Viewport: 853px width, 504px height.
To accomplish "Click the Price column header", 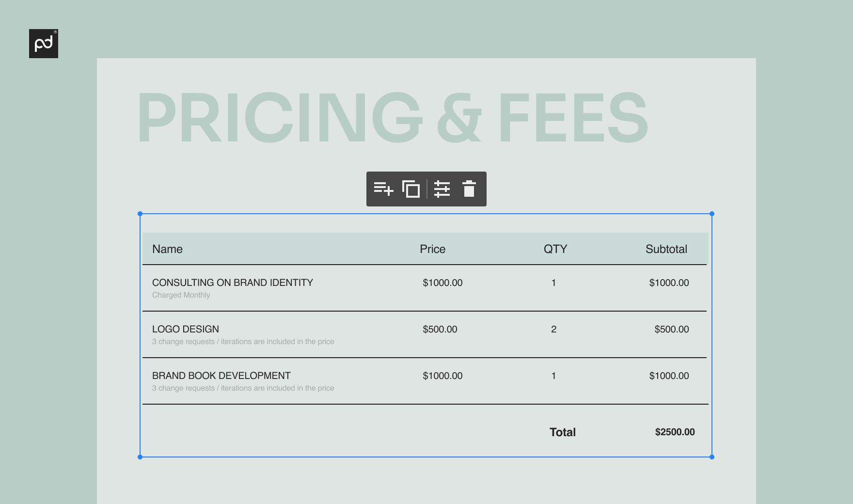I will pyautogui.click(x=433, y=249).
